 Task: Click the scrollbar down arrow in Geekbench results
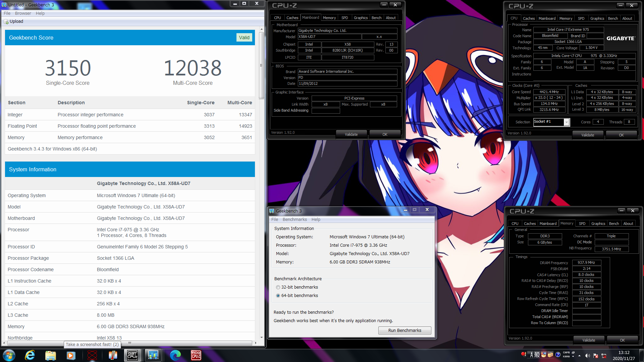tap(261, 338)
